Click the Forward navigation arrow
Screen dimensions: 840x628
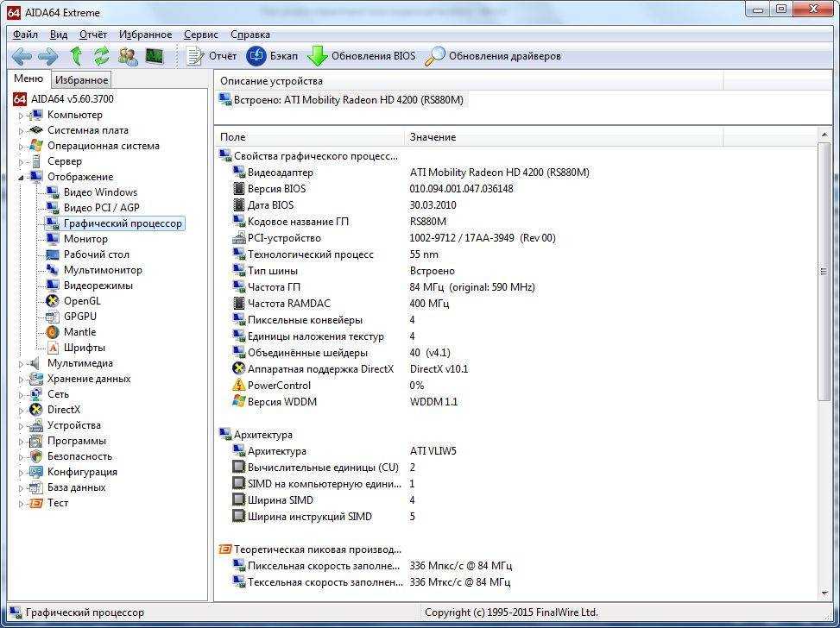(x=47, y=56)
